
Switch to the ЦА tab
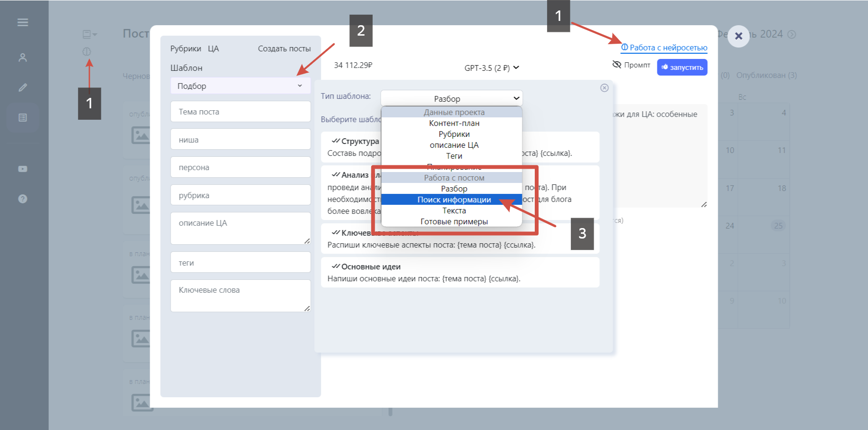tap(213, 48)
